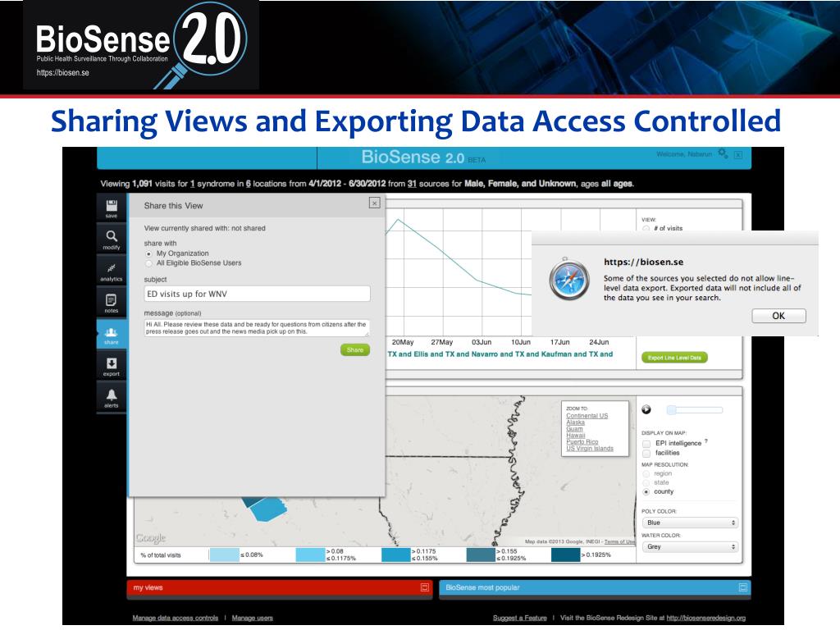Open the modify search tool
The height and width of the screenshot is (630, 840).
112,240
